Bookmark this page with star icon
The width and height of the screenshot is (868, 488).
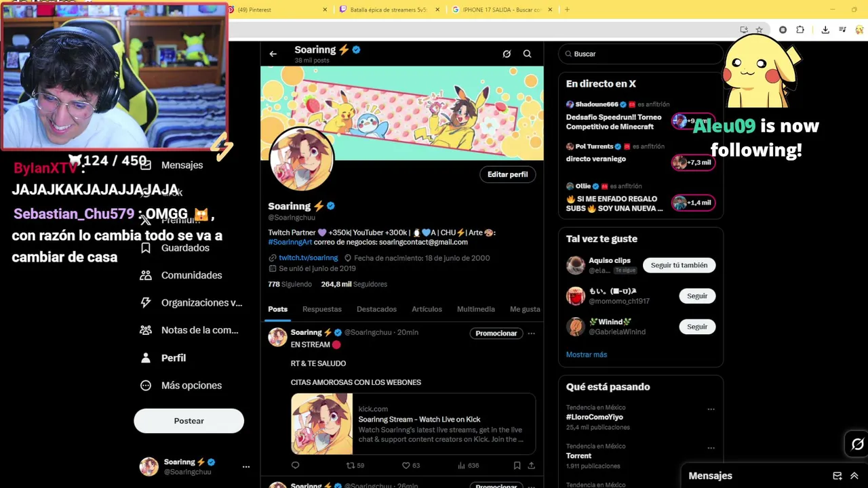(x=759, y=30)
